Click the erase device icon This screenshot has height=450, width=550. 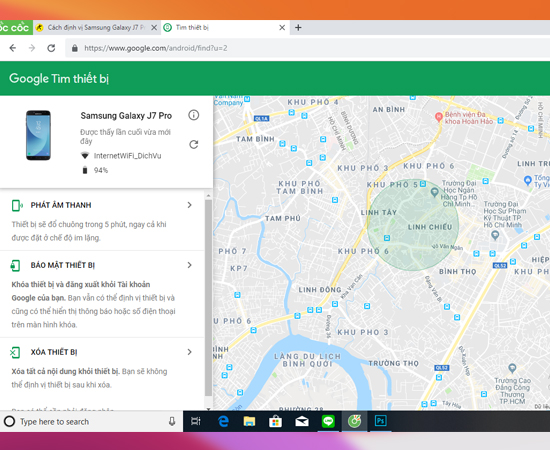point(15,352)
